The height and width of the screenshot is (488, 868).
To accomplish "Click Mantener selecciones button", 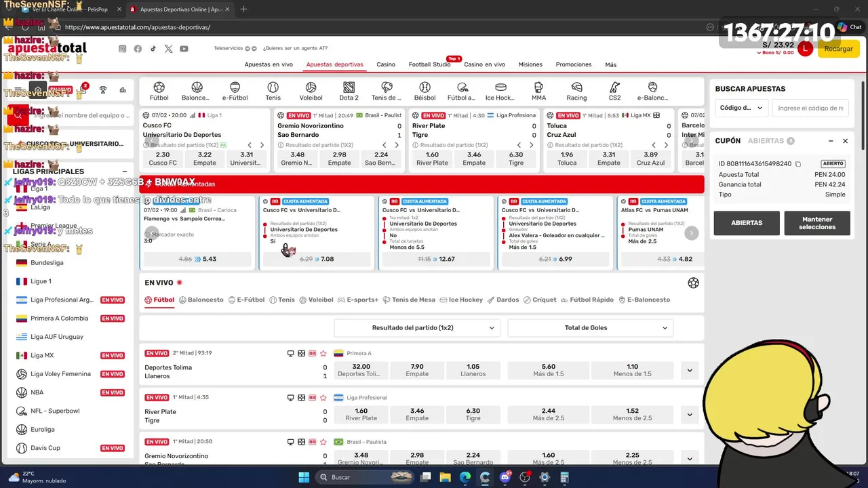I will [817, 223].
